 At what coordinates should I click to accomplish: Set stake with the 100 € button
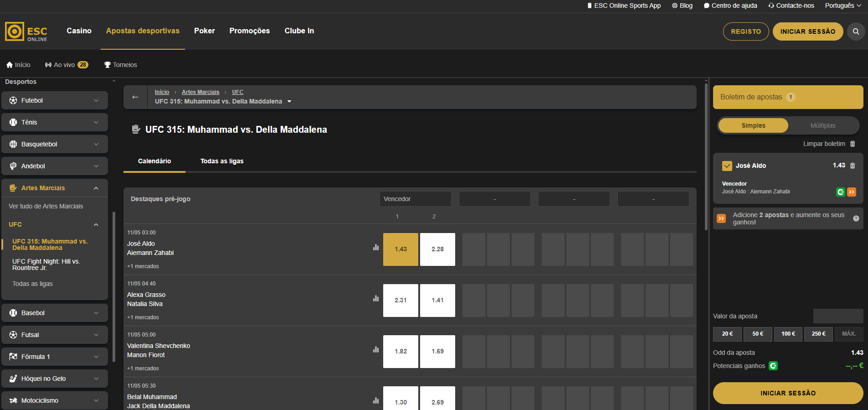pyautogui.click(x=788, y=334)
